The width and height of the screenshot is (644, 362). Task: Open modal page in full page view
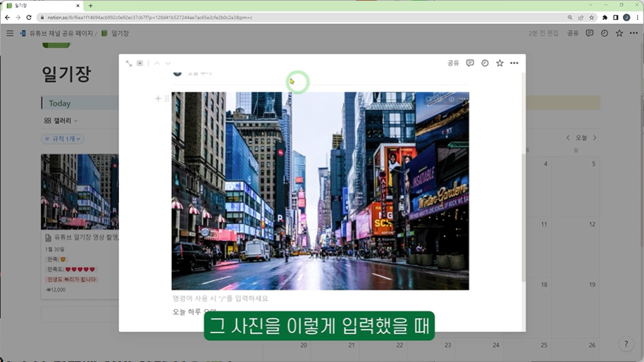(x=129, y=63)
